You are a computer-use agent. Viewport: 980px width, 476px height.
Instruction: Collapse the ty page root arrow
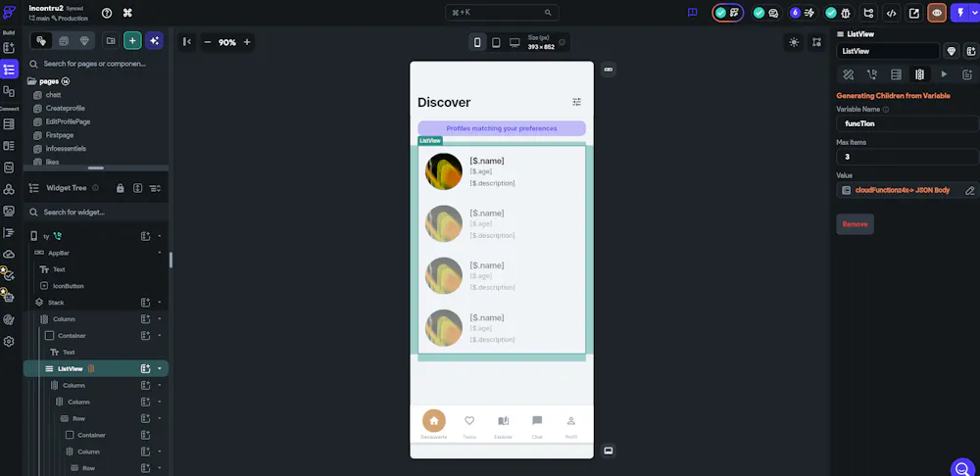[160, 236]
